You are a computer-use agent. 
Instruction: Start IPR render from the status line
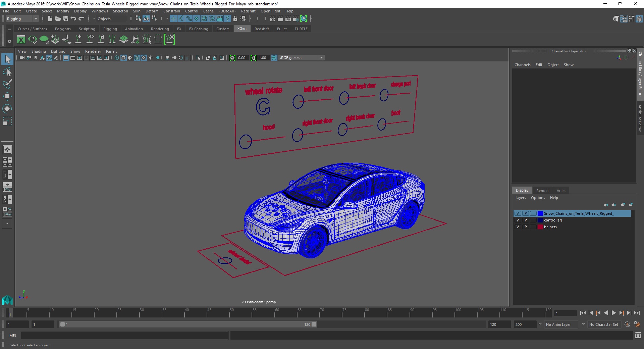[288, 19]
